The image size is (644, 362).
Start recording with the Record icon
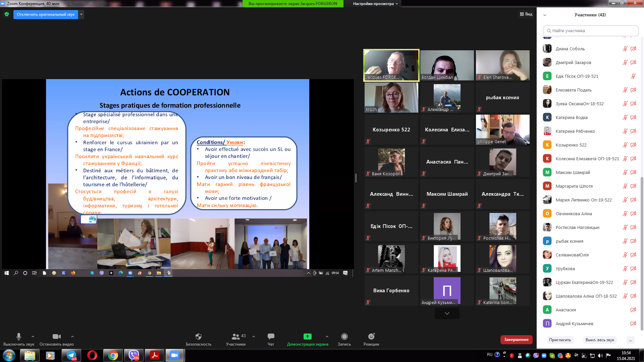344,337
